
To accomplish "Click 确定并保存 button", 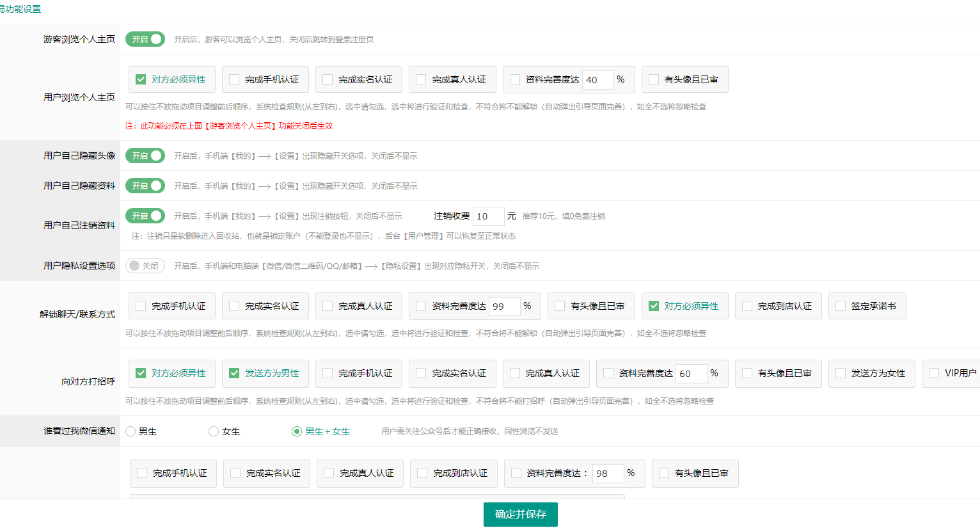I will [521, 515].
